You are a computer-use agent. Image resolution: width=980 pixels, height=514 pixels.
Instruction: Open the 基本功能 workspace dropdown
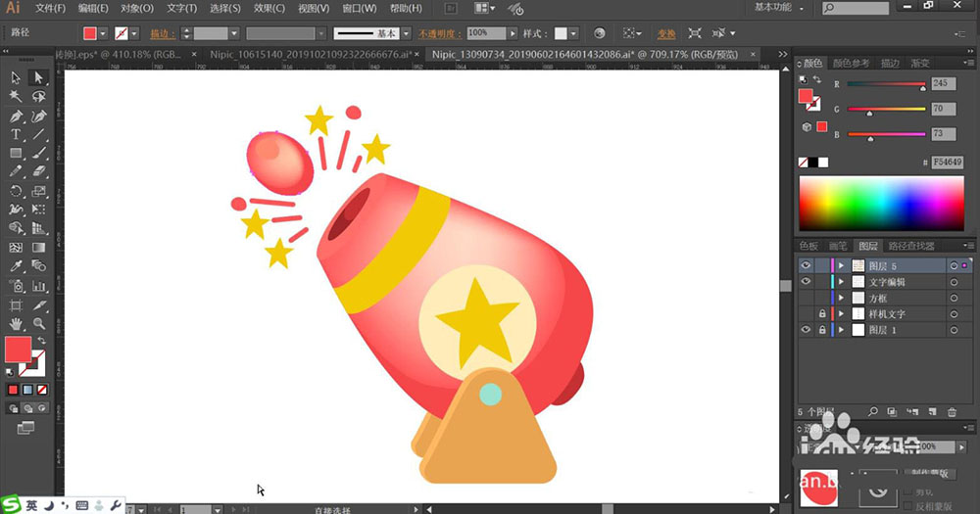pyautogui.click(x=779, y=8)
